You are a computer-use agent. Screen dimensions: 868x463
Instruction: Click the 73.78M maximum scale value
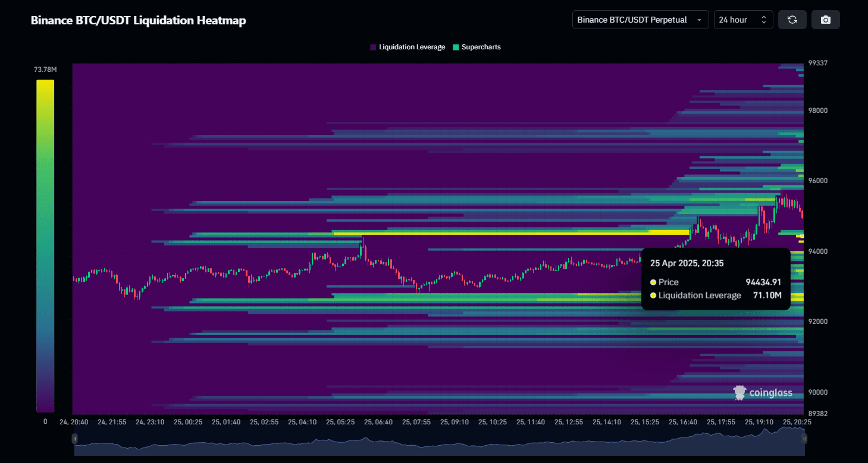click(45, 70)
